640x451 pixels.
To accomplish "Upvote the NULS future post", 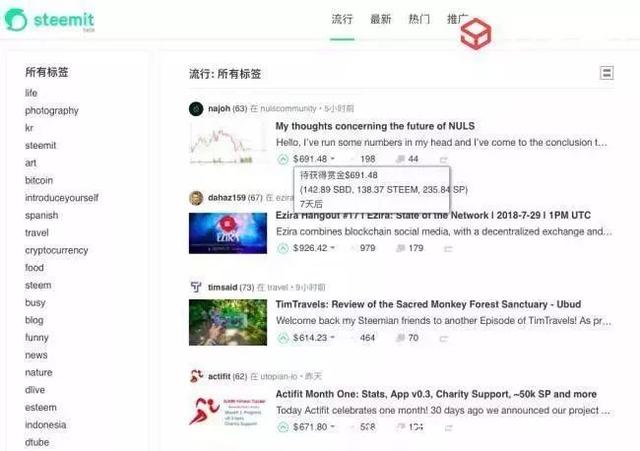I will click(x=283, y=159).
